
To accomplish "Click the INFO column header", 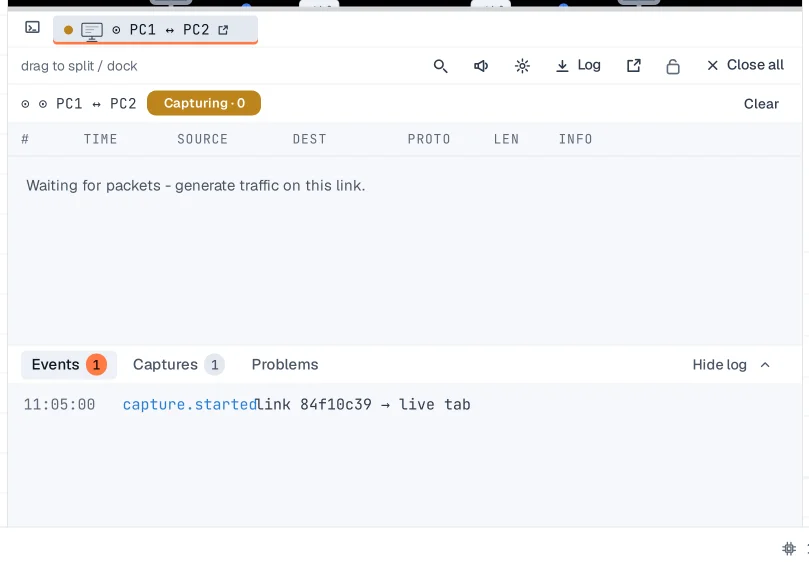I will click(575, 139).
